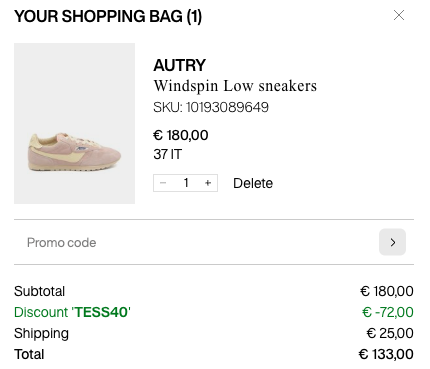Viewport: 430px width, 369px height.
Task: Click the item price € 180,00
Action: [x=181, y=135]
